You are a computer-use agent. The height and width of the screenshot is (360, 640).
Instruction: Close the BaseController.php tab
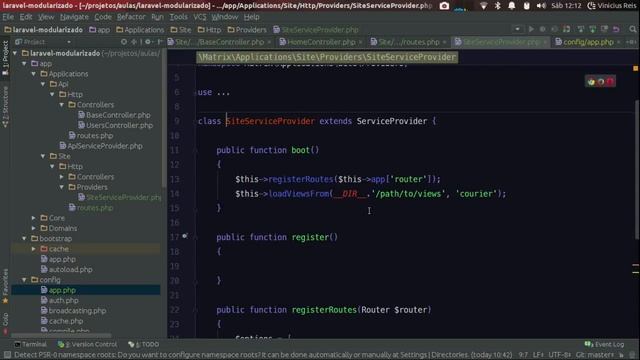pos(269,42)
